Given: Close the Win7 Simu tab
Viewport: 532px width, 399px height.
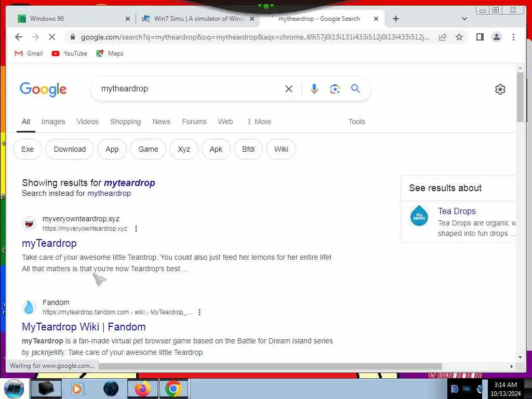Looking at the screenshot, I should point(252,19).
